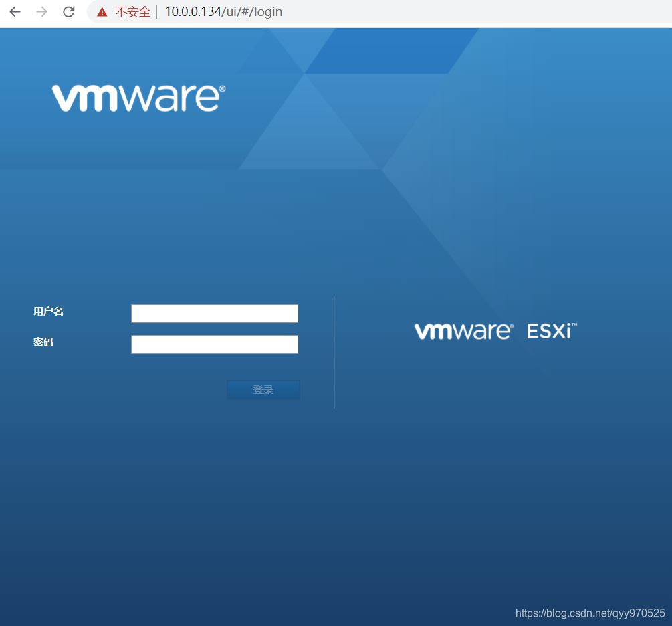Viewport: 672px width, 626px height.
Task: Click the browser back arrow
Action: click(x=15, y=12)
